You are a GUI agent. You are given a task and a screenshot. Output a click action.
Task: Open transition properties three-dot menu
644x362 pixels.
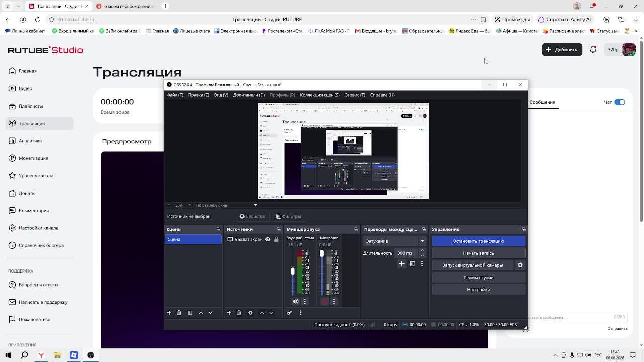point(422,264)
